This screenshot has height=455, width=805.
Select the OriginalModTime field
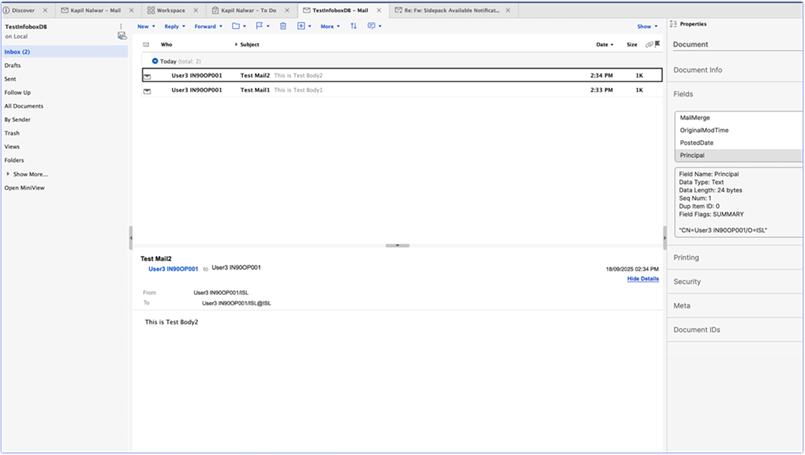[738, 130]
